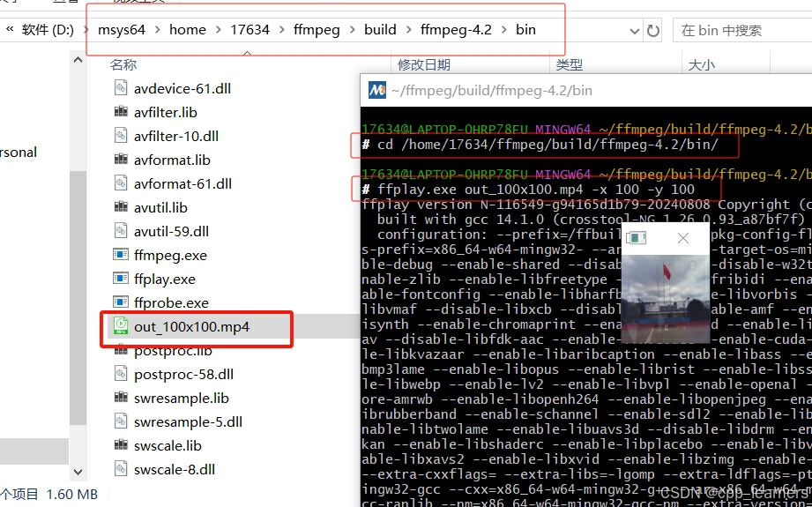Navigate to msys64 in breadcrumb
Image resolution: width=812 pixels, height=507 pixels.
[122, 30]
